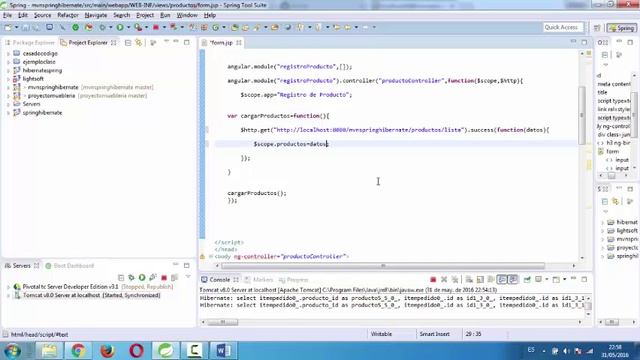Select the form.jsp editor tab
This screenshot has height=360, width=640.
222,42
